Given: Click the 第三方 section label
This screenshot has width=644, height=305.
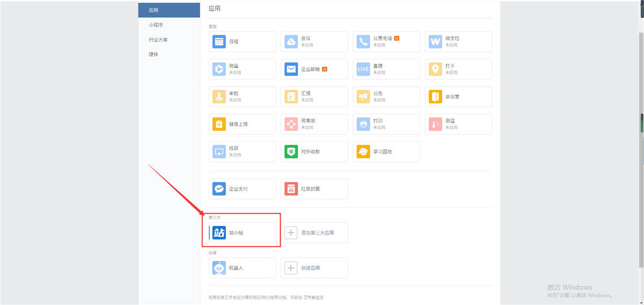Looking at the screenshot, I should 215,217.
